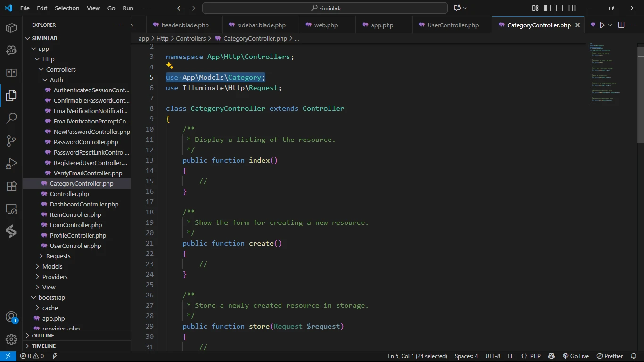Expand the Models folder
Viewport: 644px width, 362px height.
coord(52,266)
